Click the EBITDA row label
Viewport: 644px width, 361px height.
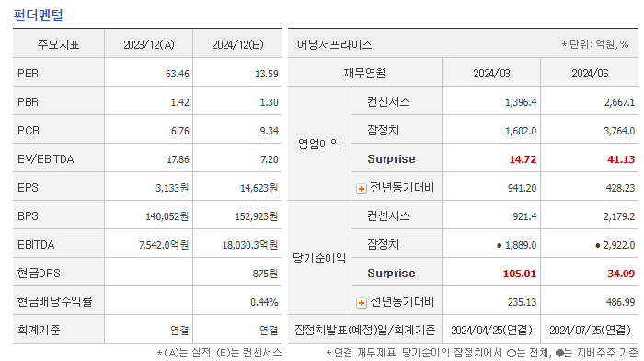(x=36, y=245)
